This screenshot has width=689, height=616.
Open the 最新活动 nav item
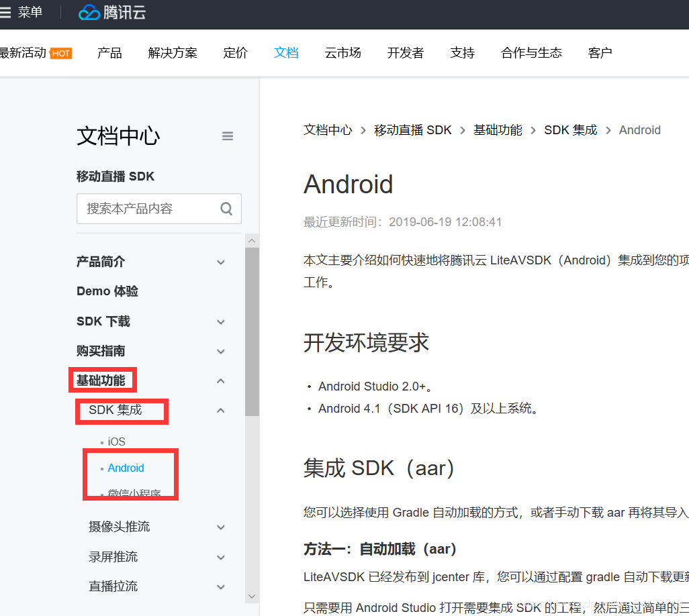pyautogui.click(x=23, y=53)
